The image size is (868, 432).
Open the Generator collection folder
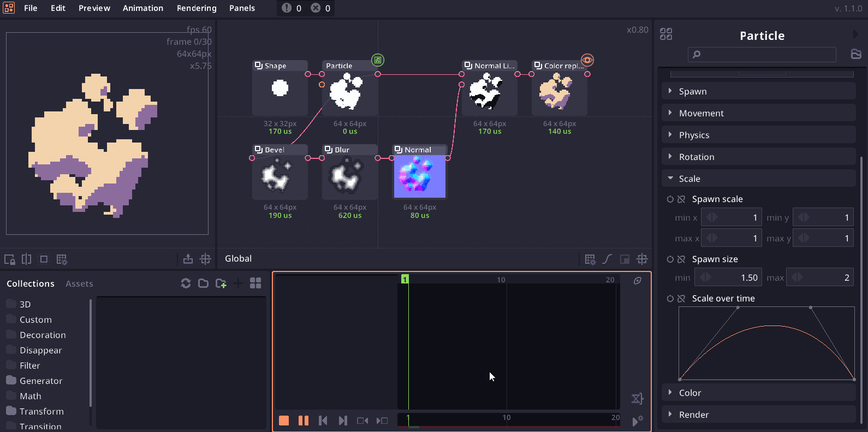click(x=41, y=381)
